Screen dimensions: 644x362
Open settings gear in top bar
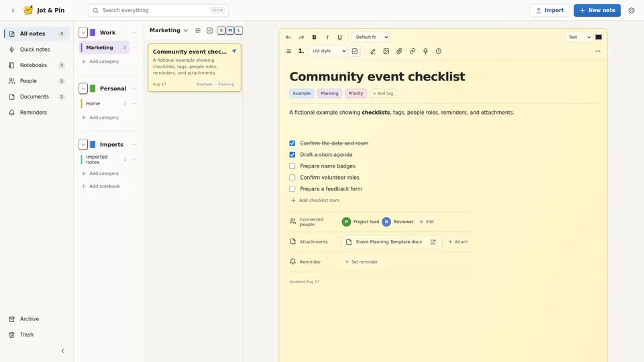coord(632,10)
